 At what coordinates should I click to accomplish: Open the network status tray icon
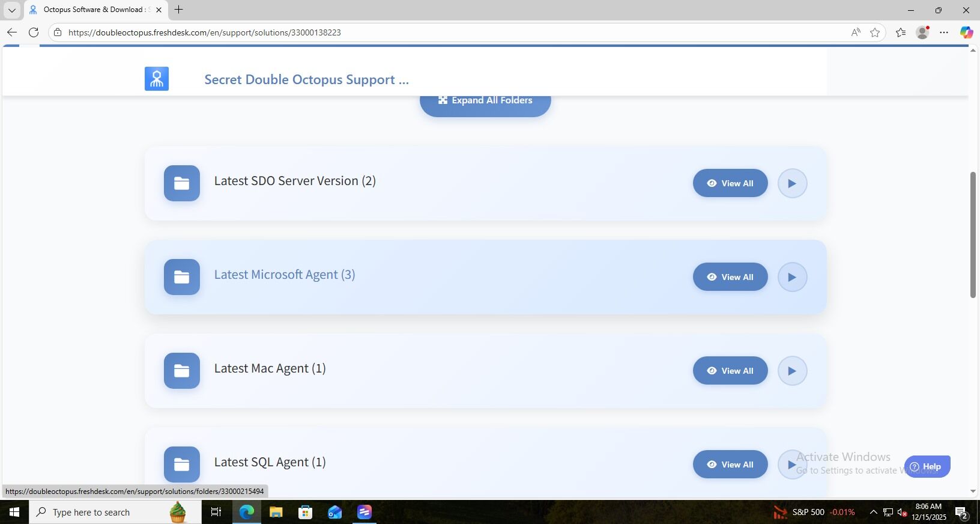point(888,512)
